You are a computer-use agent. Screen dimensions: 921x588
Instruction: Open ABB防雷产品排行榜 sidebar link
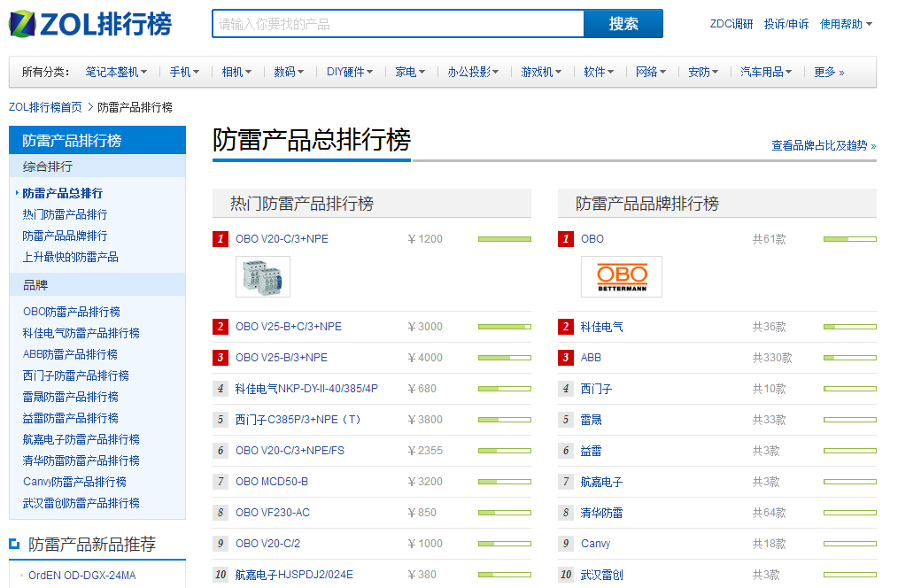71,354
